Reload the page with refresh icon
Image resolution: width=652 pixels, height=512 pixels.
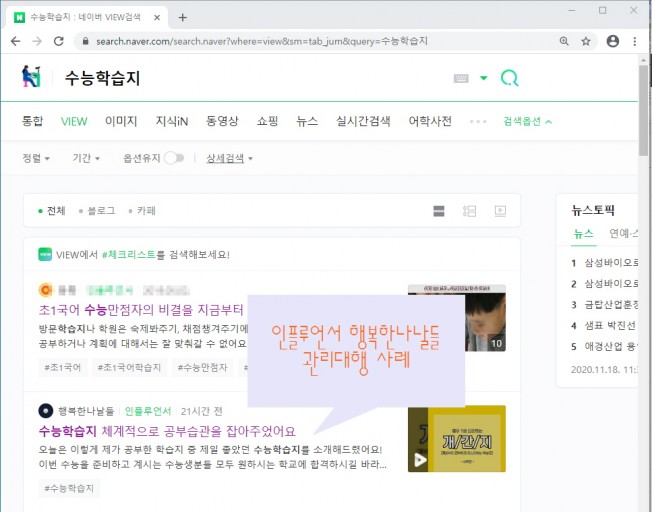coord(59,41)
